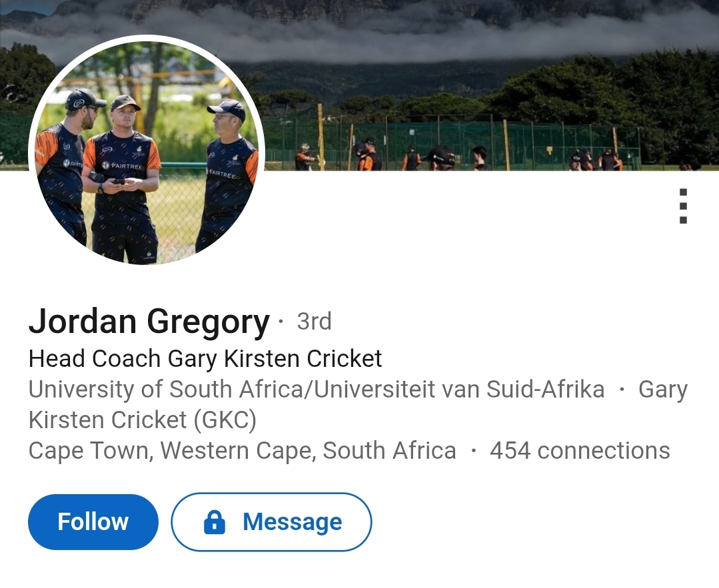Viewport: 719px width, 588px height.
Task: Click the Head Coach Gary Kirsten Cricket headline
Action: [205, 359]
